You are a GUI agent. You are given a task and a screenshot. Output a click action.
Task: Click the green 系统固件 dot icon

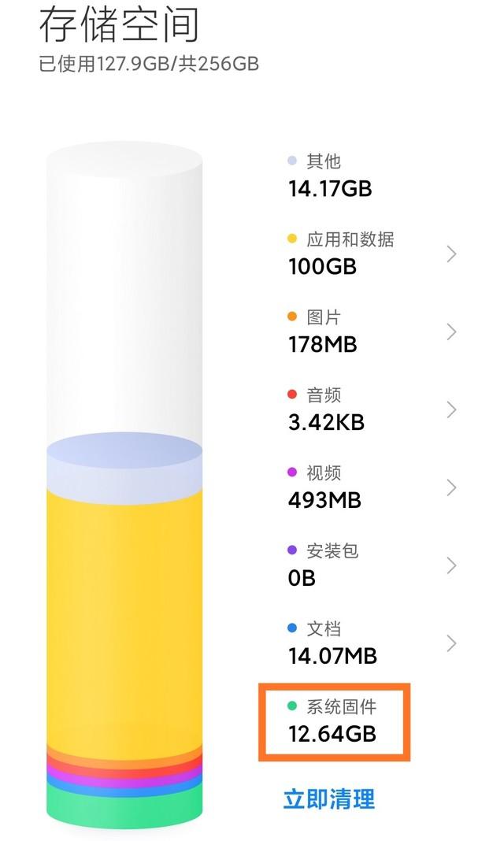click(x=292, y=706)
